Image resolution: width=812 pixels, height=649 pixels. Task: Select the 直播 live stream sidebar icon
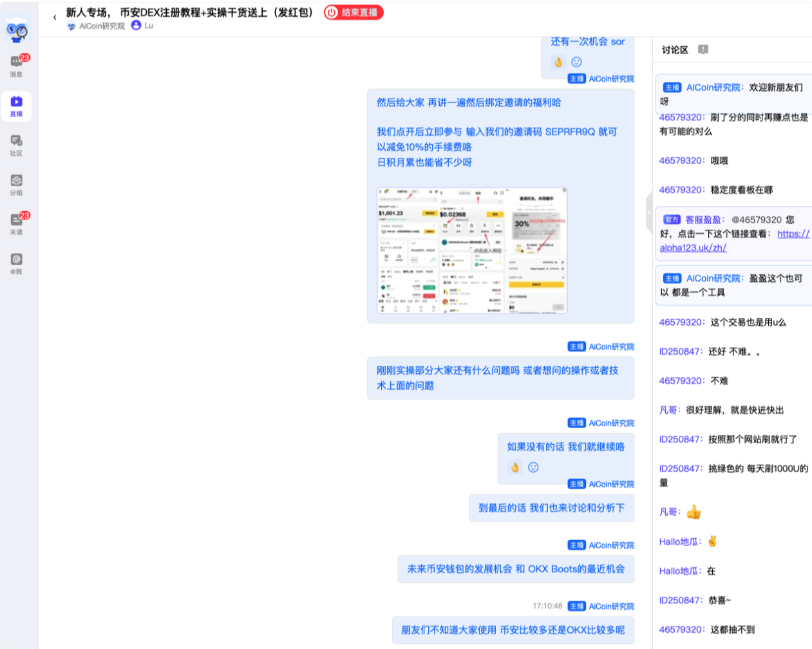(x=17, y=106)
